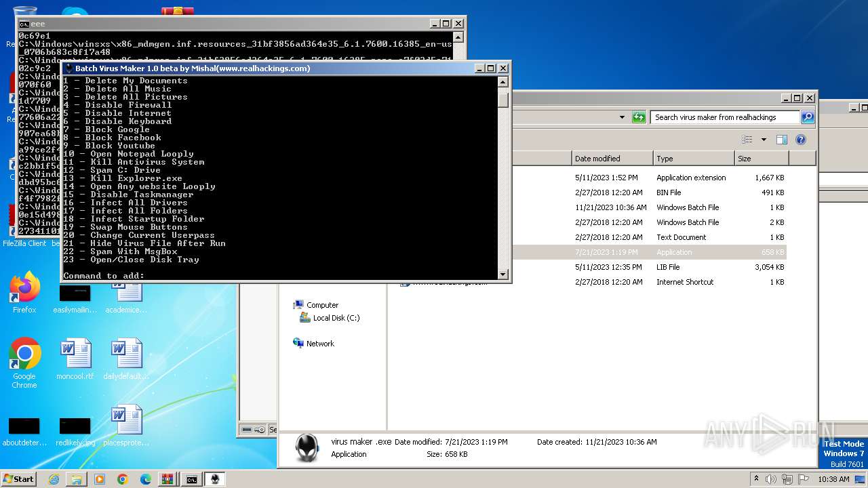Open Action Center flag icon

click(804, 479)
